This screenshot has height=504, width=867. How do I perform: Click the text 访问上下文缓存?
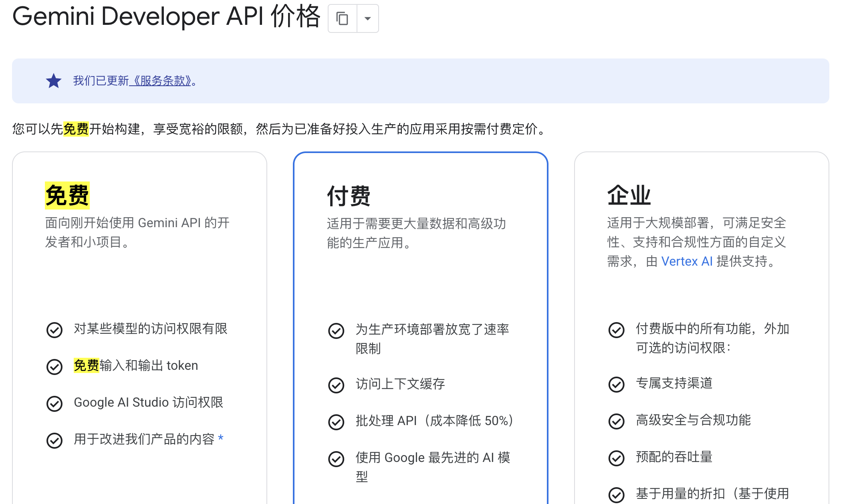point(400,384)
